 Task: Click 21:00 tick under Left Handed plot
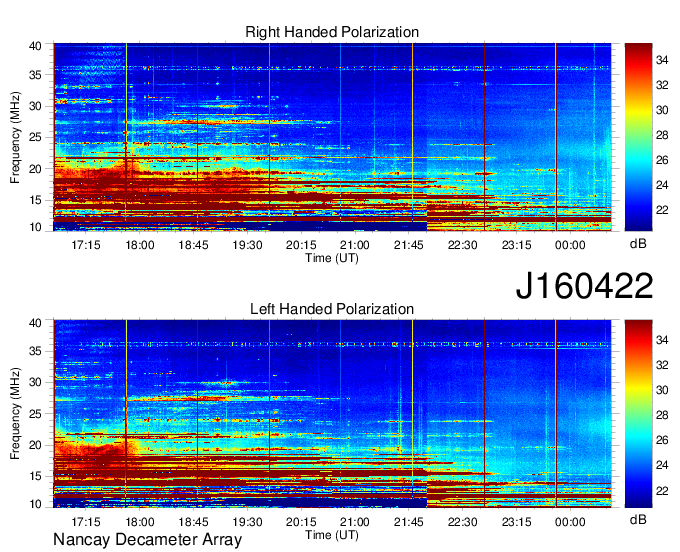tap(355, 522)
